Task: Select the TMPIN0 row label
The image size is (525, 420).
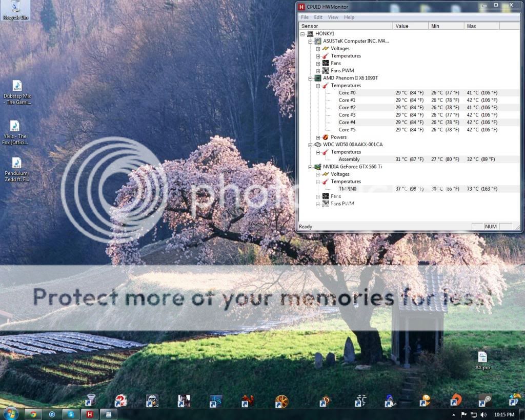Action: (x=347, y=189)
